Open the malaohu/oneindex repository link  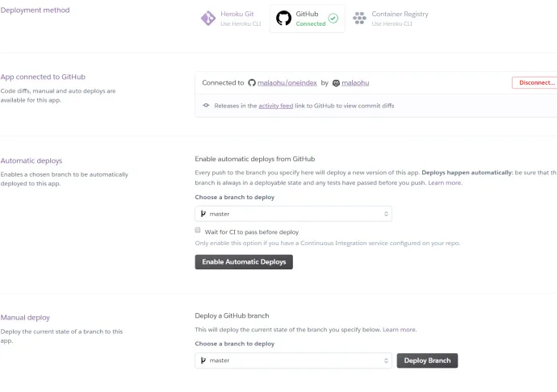[x=287, y=83]
